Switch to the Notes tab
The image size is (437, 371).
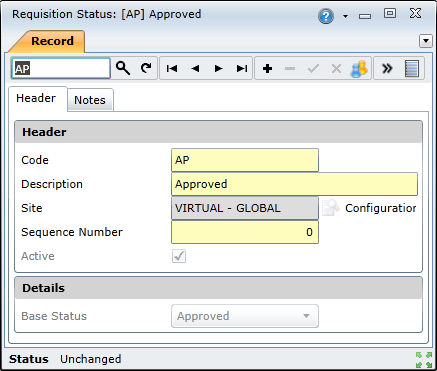[90, 100]
